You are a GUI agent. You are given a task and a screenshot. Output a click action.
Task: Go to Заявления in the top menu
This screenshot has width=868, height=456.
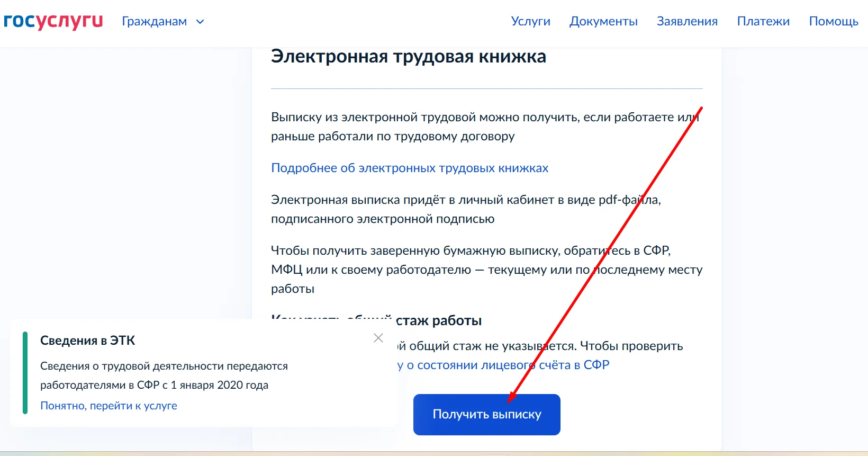point(687,21)
